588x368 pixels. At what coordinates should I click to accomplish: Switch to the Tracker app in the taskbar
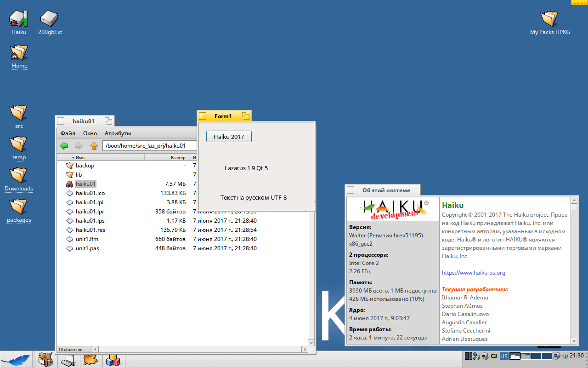click(45, 359)
